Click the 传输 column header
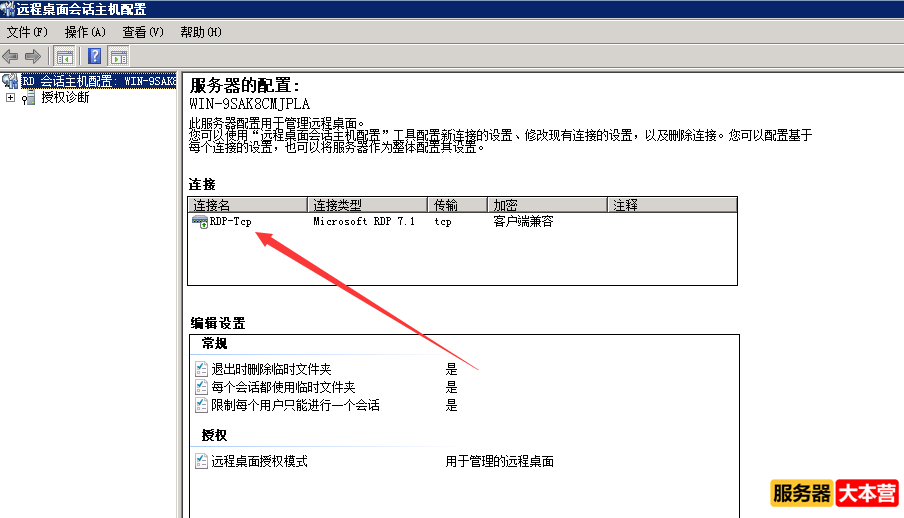The image size is (904, 518). pyautogui.click(x=457, y=205)
